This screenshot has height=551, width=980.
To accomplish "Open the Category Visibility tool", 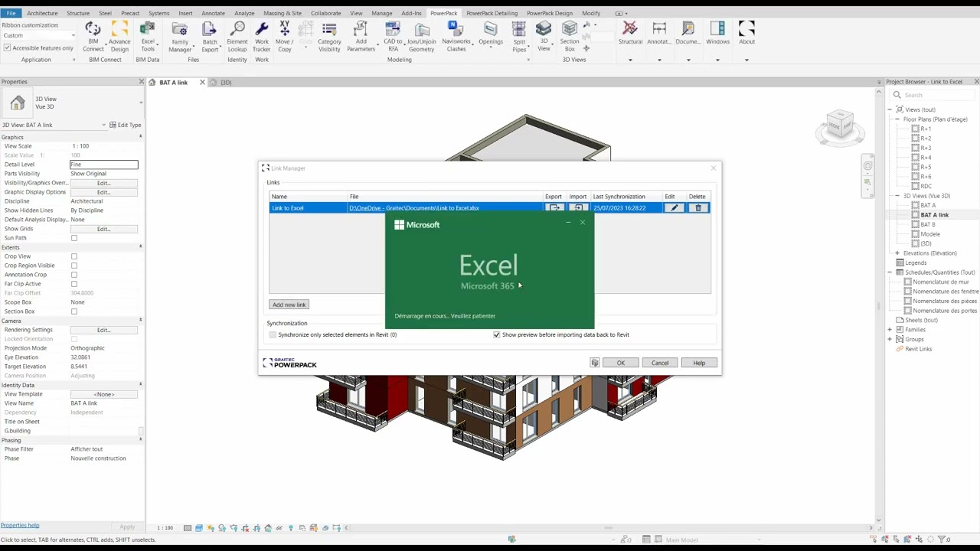I will (329, 36).
